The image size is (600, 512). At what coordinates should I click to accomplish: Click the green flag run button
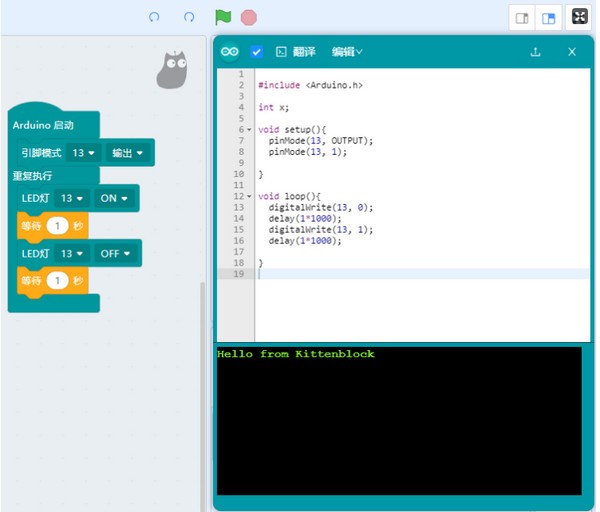(x=223, y=17)
